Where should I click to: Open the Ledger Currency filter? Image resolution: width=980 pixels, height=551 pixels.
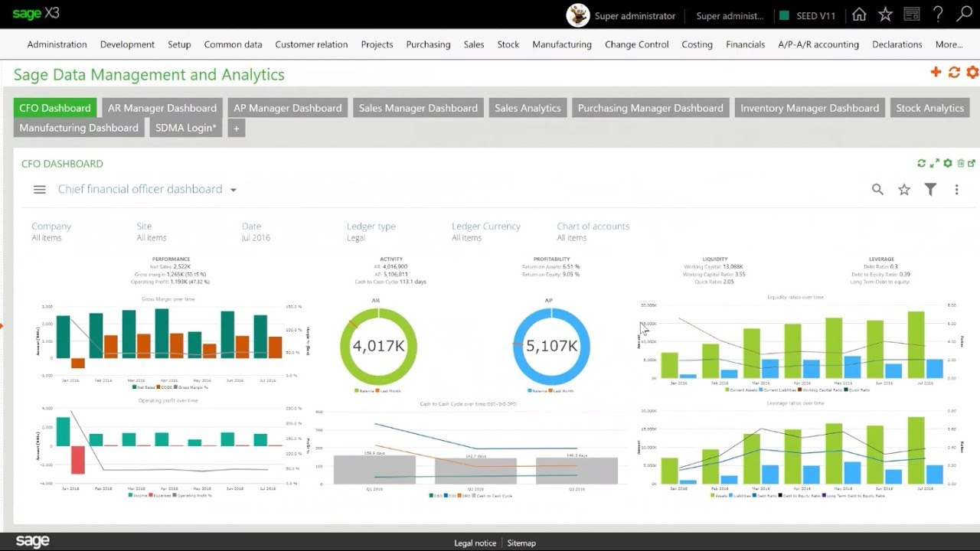[486, 232]
